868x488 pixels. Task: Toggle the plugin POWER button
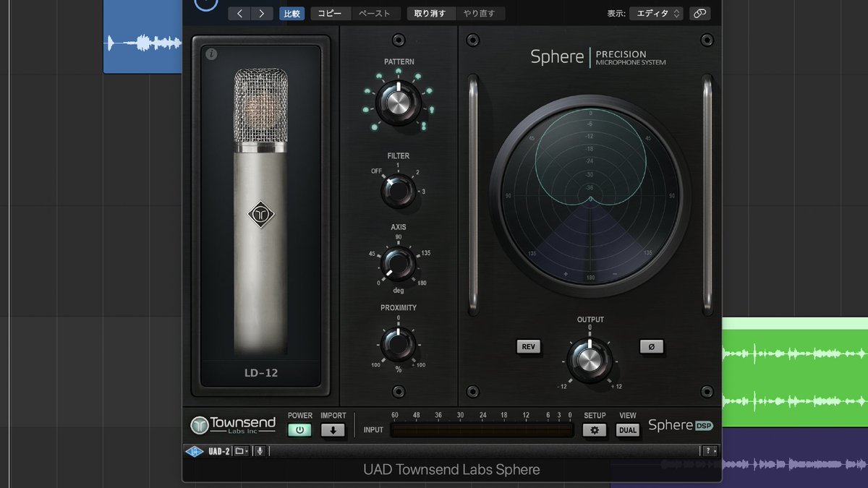(300, 430)
